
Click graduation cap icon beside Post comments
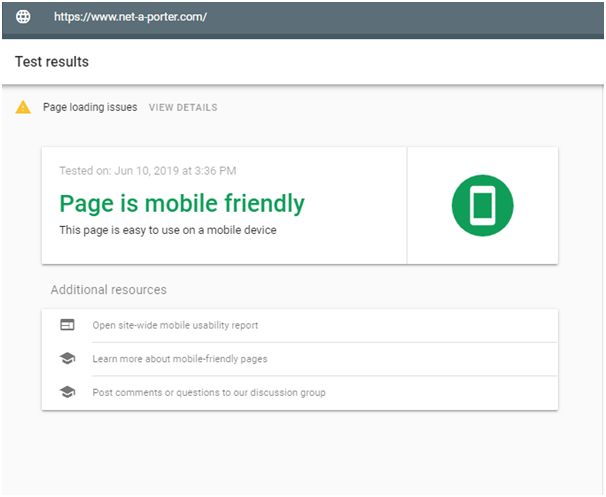pyautogui.click(x=67, y=392)
